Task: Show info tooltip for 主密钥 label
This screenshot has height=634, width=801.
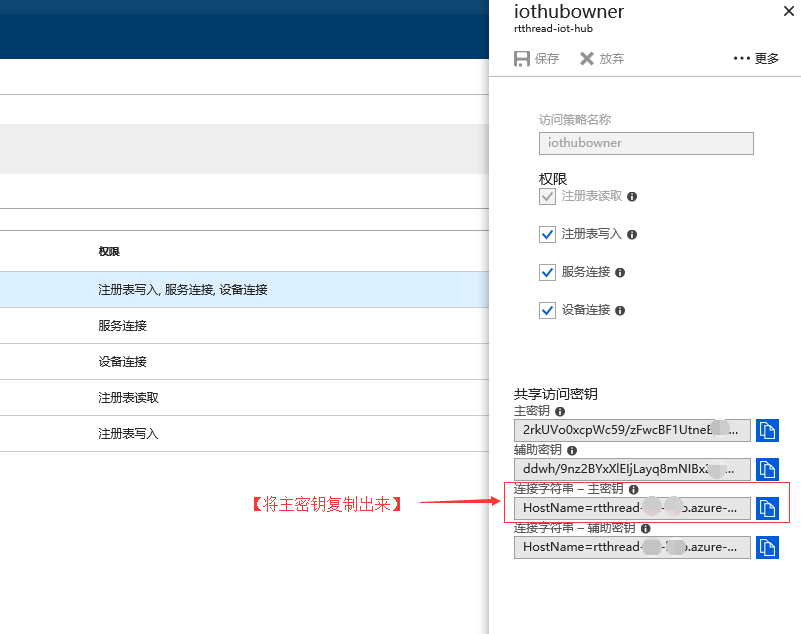Action: 560,411
